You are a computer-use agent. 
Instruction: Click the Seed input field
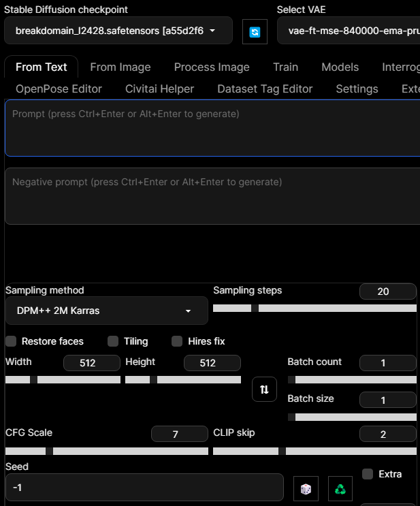coord(144,488)
